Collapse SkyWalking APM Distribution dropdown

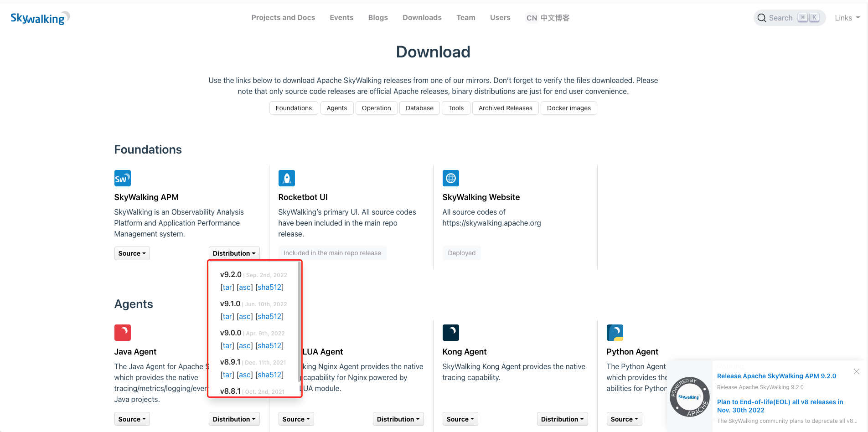pos(234,253)
